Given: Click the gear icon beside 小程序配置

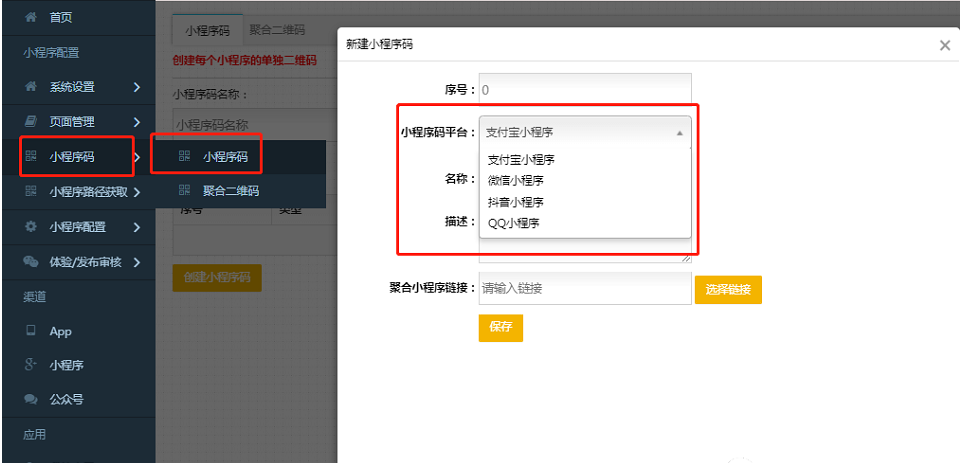Looking at the screenshot, I should coord(30,227).
